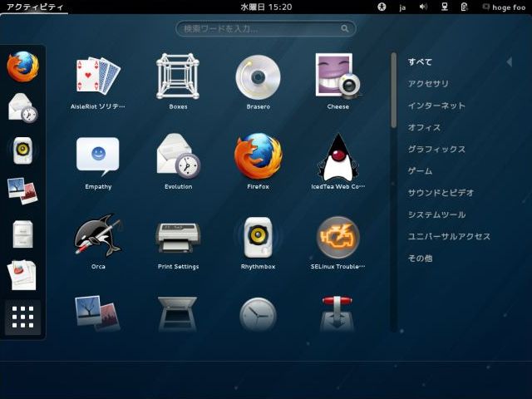Focus the search input field
This screenshot has height=399, width=532.
click(x=266, y=28)
